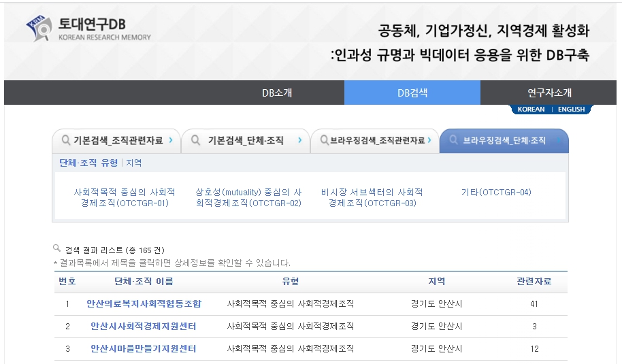Open the 연구자소개 menu

tap(549, 93)
